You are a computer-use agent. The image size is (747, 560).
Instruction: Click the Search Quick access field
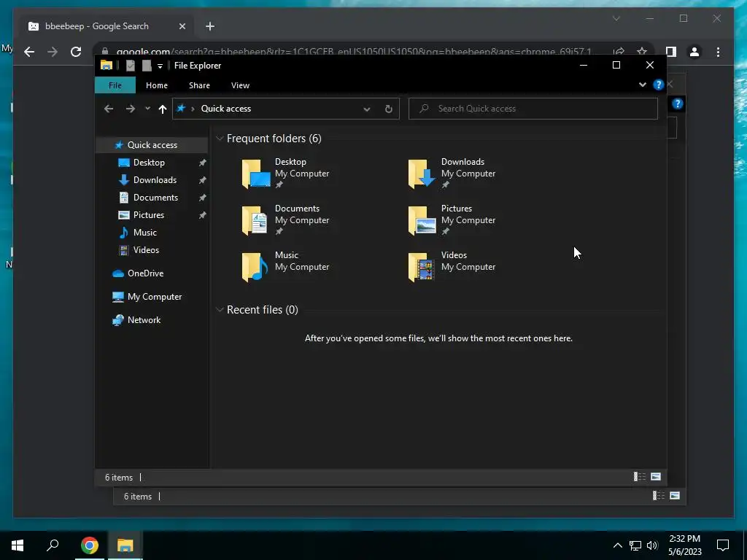pos(533,109)
